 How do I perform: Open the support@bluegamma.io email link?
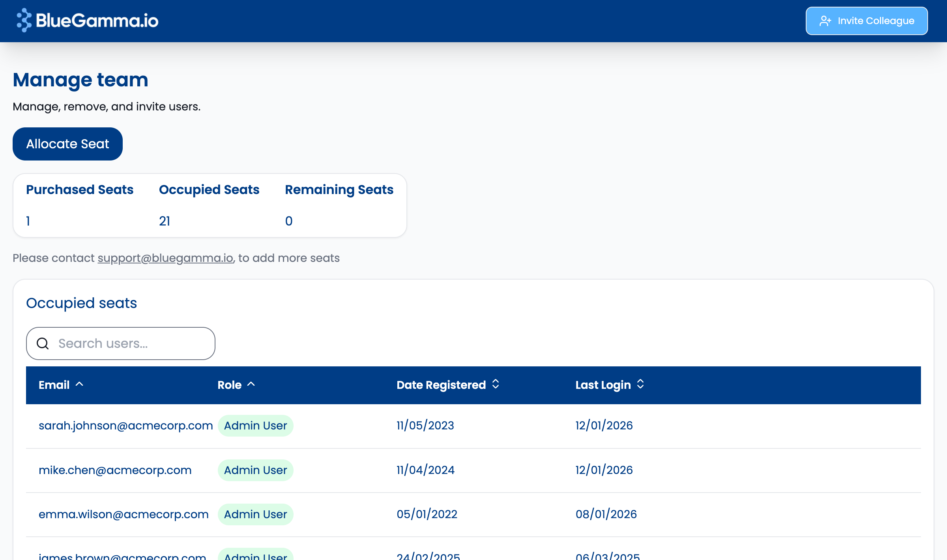(165, 258)
